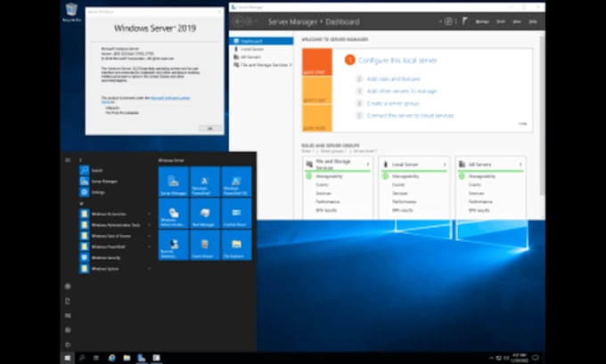Viewport: 606px width, 364px height.
Task: Click the Server Manager refresh icon
Action: [x=448, y=21]
